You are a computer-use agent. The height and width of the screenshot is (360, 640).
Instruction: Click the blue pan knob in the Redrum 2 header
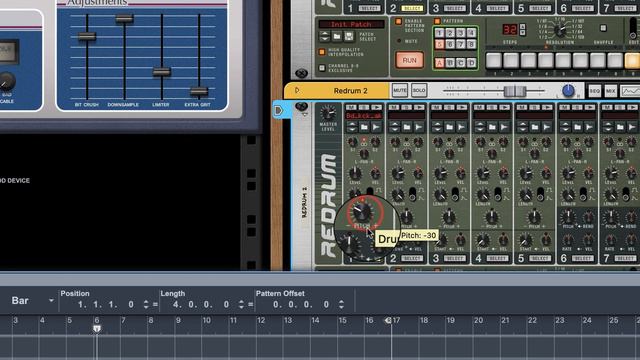[x=568, y=91]
